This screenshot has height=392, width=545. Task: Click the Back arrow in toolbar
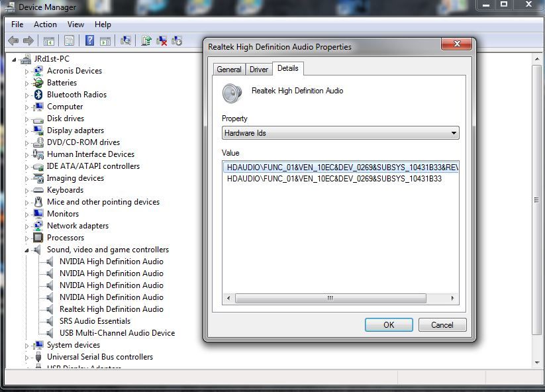point(13,41)
